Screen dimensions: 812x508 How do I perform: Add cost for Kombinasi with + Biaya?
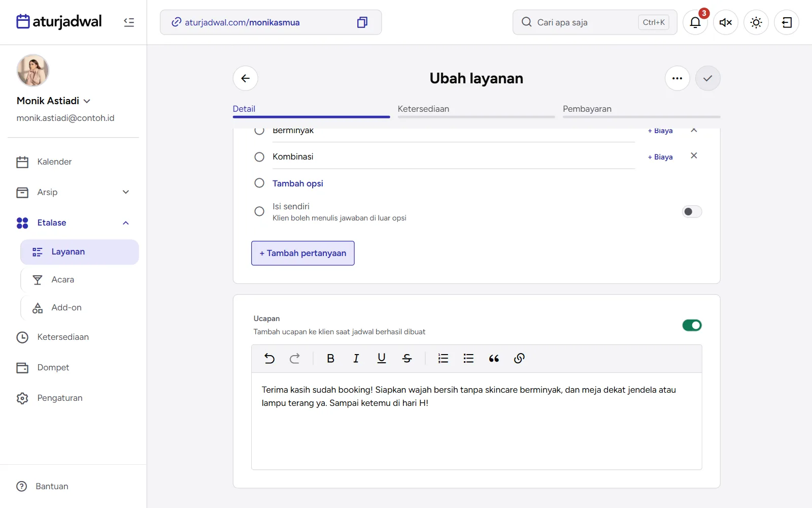660,157
